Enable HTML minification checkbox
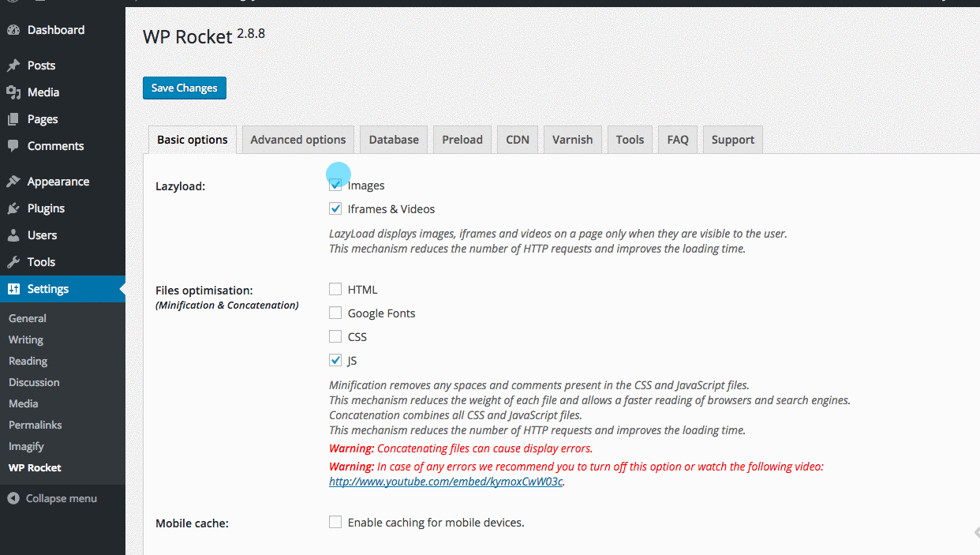Screen dimensions: 980x555 click(335, 289)
